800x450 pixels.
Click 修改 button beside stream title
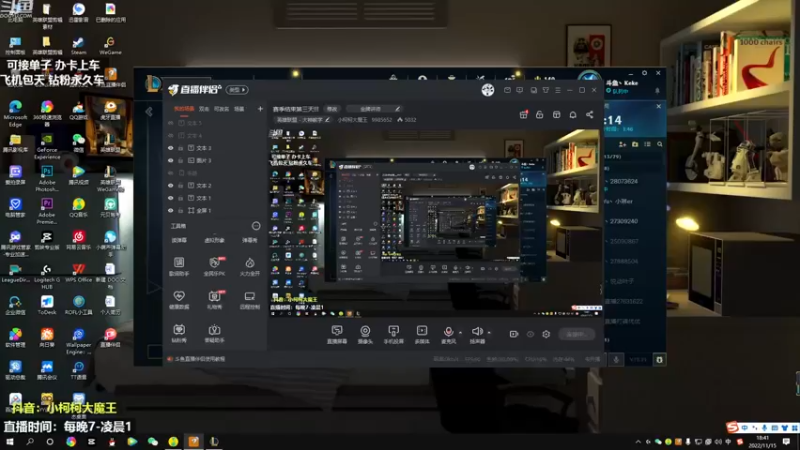point(332,109)
